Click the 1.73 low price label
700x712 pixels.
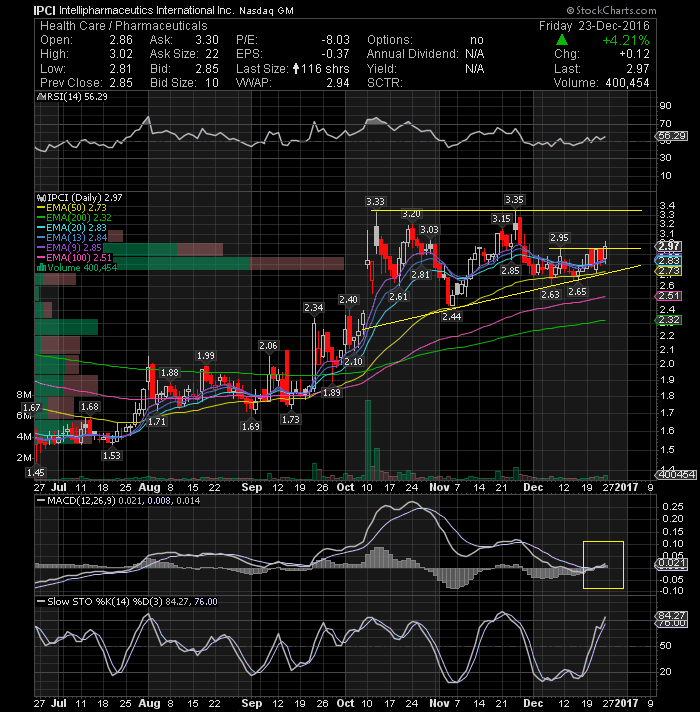coord(291,419)
